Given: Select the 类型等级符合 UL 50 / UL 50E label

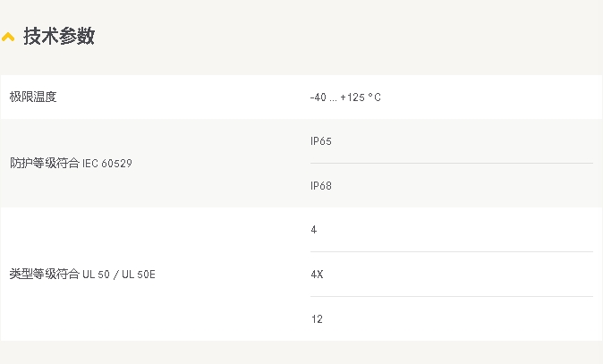Looking at the screenshot, I should click(82, 274).
